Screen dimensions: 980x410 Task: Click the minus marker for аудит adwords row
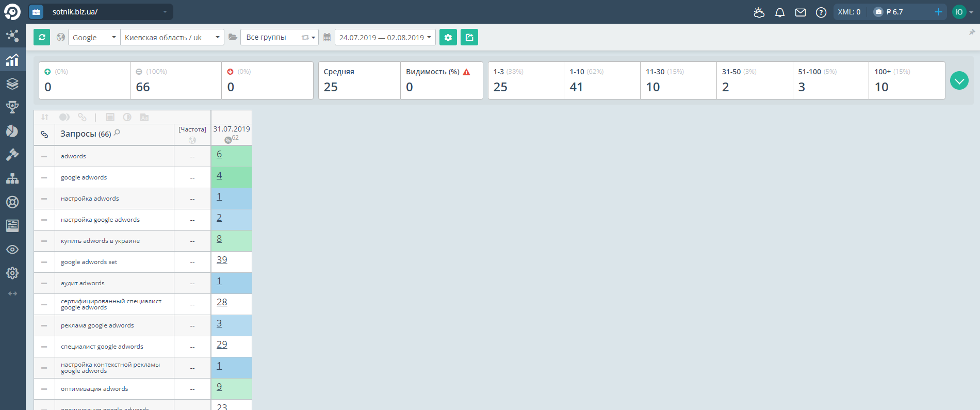pyautogui.click(x=44, y=283)
